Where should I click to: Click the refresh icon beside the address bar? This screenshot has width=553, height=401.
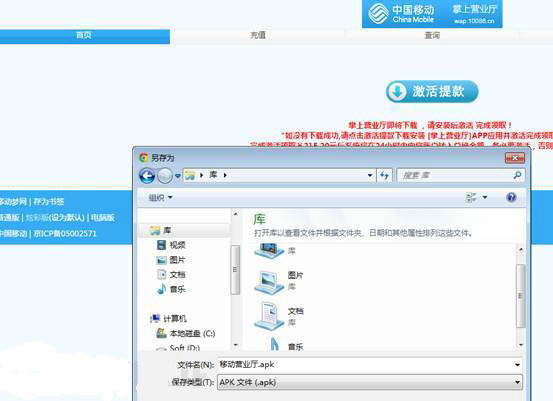(384, 175)
